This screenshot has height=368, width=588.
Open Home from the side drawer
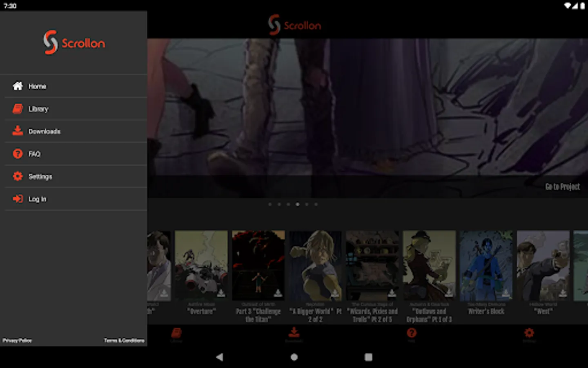click(x=76, y=86)
